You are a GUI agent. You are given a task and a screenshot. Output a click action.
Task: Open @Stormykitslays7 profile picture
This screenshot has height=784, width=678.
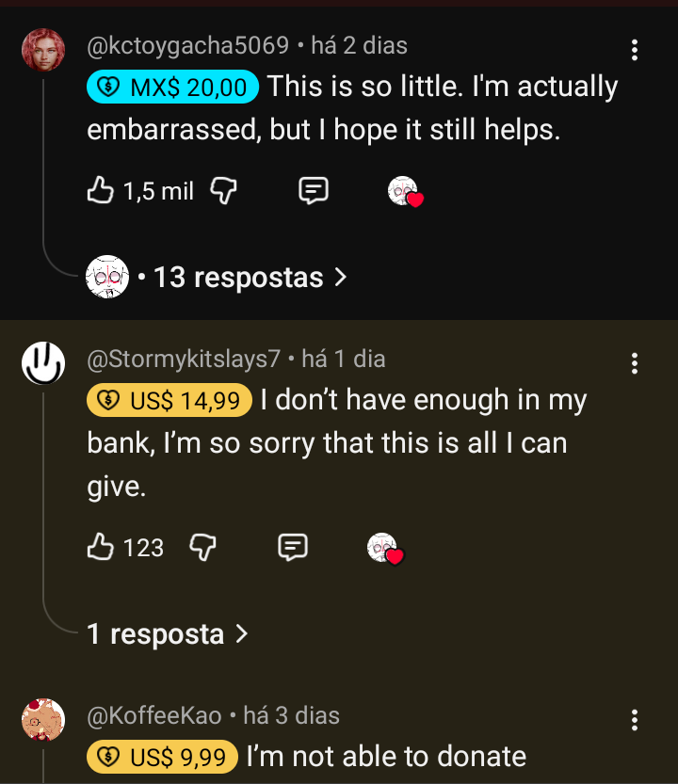tap(43, 363)
